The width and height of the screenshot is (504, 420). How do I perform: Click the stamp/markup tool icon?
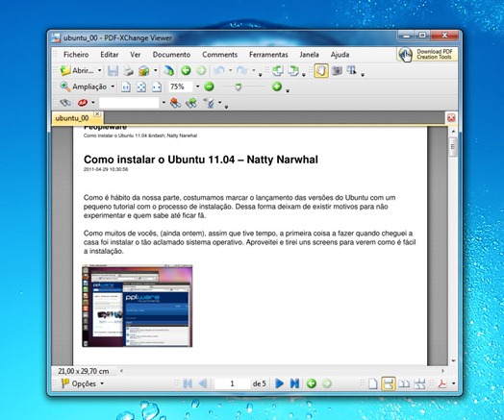[x=209, y=103]
